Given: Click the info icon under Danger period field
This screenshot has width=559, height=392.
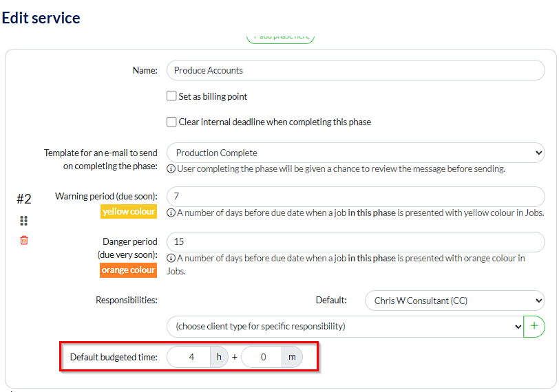Looking at the screenshot, I should [x=171, y=258].
